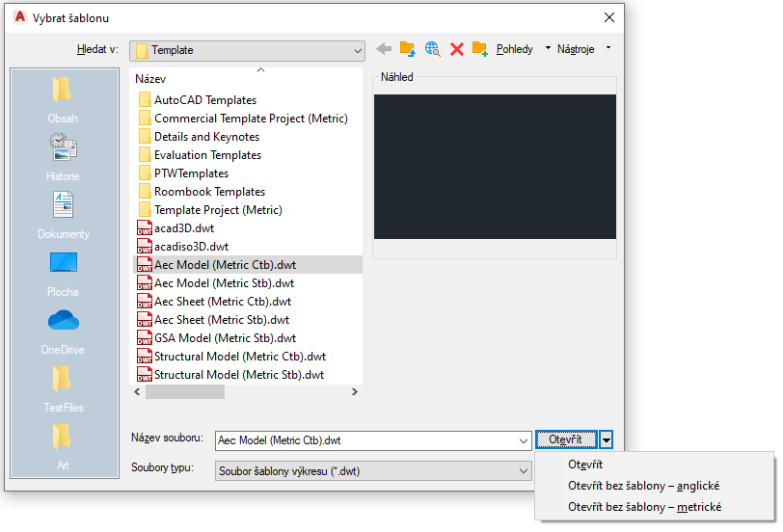Open the Plocha desktop shortcut

(63, 273)
